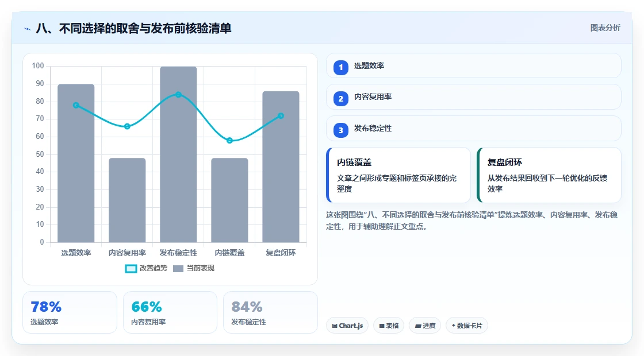Click the 图表分析 label in the header
Image resolution: width=644 pixels, height=356 pixels.
(605, 28)
